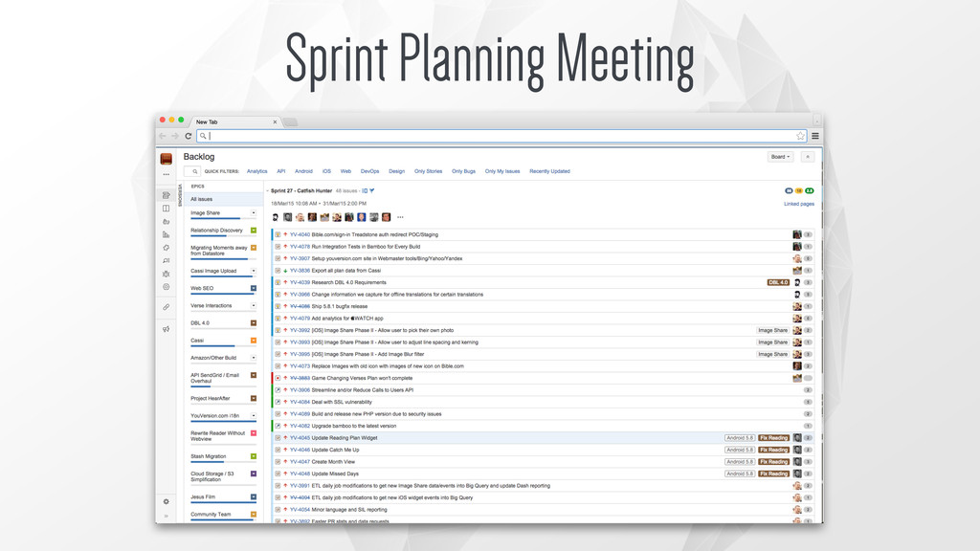The height and width of the screenshot is (551, 980).
Task: Click the browser back arrow
Action: pos(163,136)
